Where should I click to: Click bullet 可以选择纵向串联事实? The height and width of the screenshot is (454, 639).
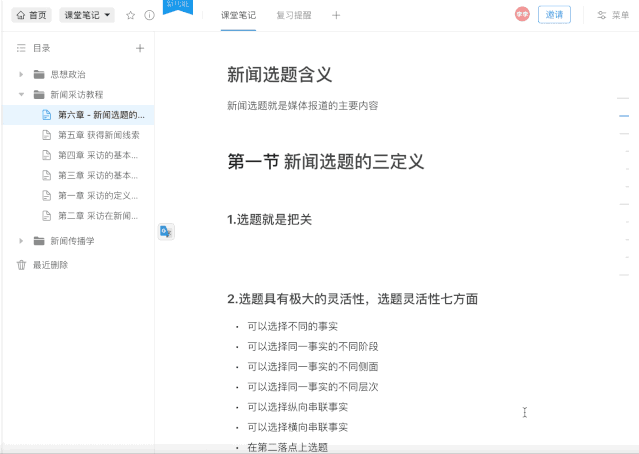coord(297,407)
